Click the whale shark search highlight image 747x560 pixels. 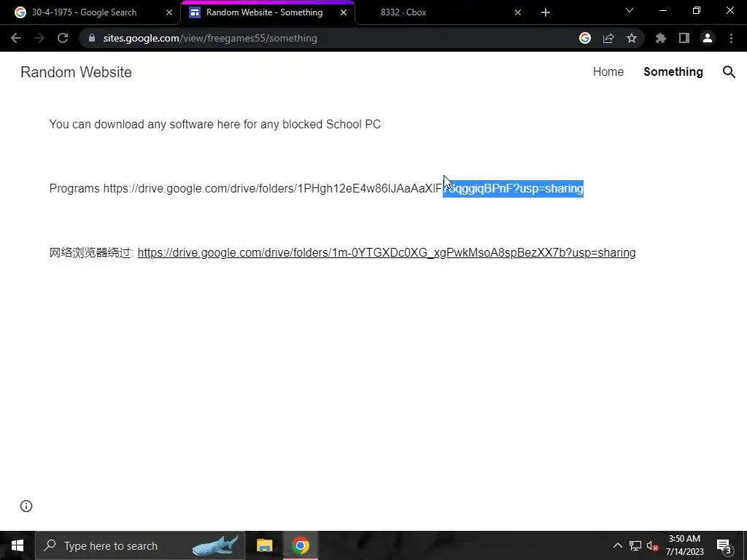tap(215, 545)
